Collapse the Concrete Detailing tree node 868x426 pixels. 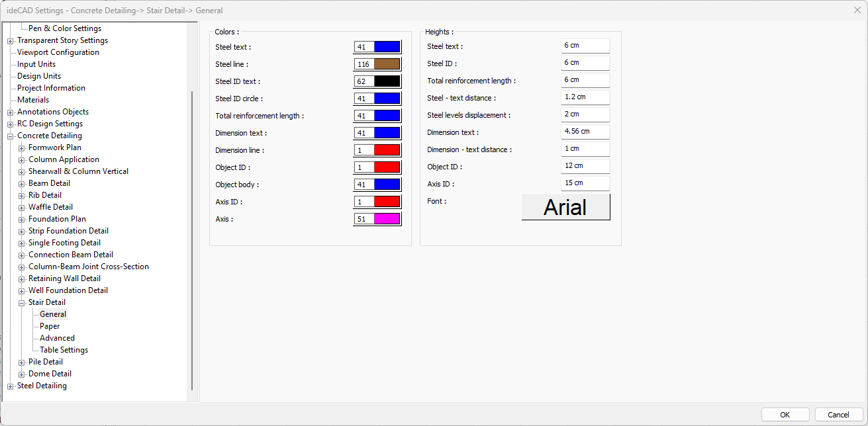pyautogui.click(x=10, y=136)
